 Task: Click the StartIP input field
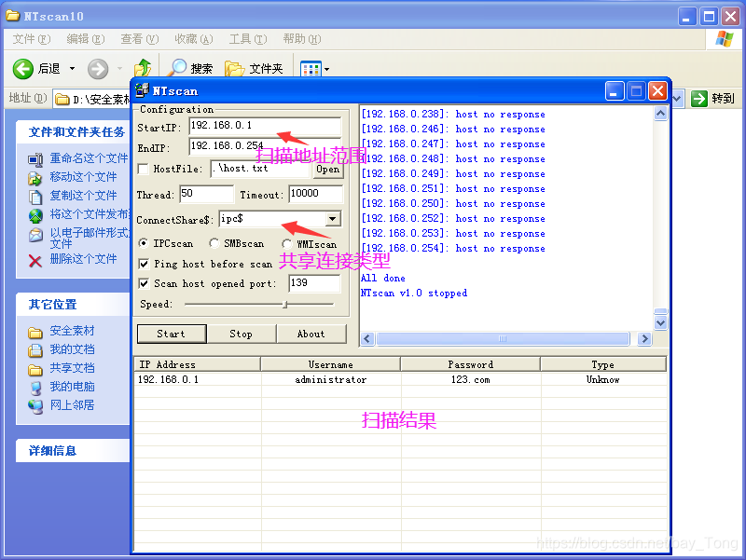265,126
